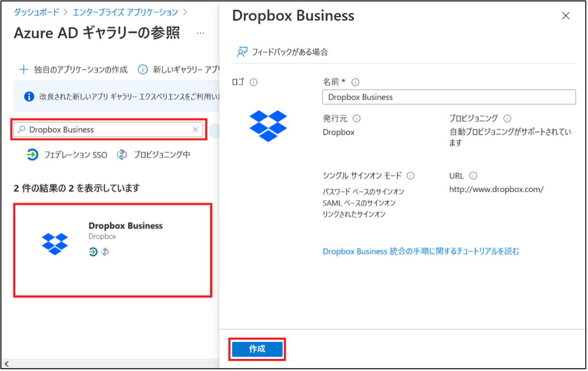The width and height of the screenshot is (588, 371).
Task: Open エンタープライズ アプリケーション breadcrumb
Action: (125, 12)
